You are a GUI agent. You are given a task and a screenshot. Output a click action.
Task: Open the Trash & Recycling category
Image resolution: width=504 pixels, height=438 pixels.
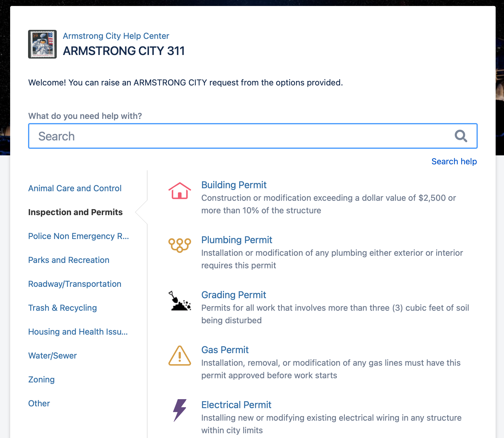point(62,308)
